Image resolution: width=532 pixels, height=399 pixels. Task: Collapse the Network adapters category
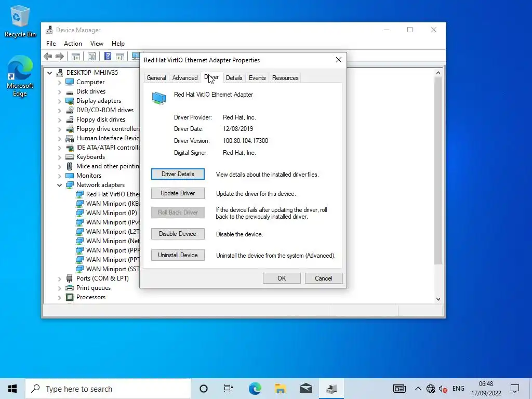59,185
